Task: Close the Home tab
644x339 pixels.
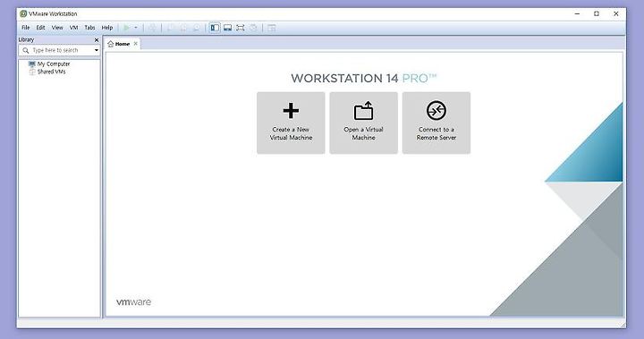Action: point(136,44)
